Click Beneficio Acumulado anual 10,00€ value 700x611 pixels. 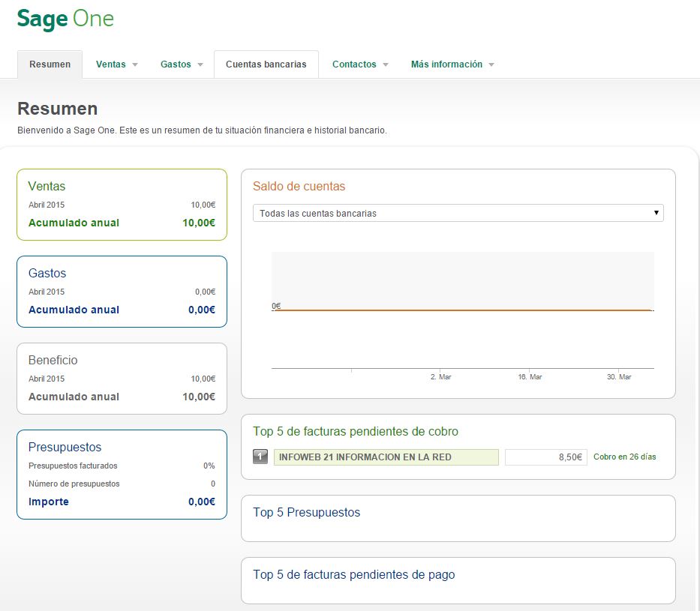coord(199,397)
